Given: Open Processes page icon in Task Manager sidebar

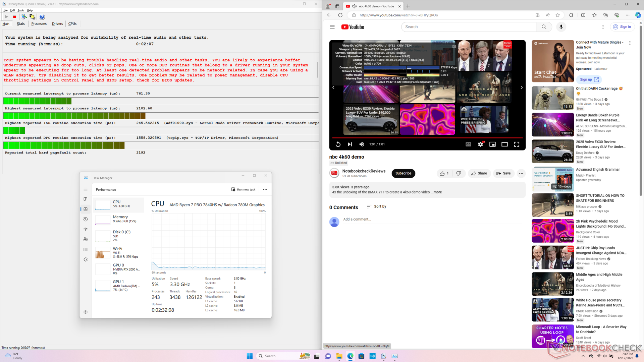Looking at the screenshot, I should click(86, 199).
